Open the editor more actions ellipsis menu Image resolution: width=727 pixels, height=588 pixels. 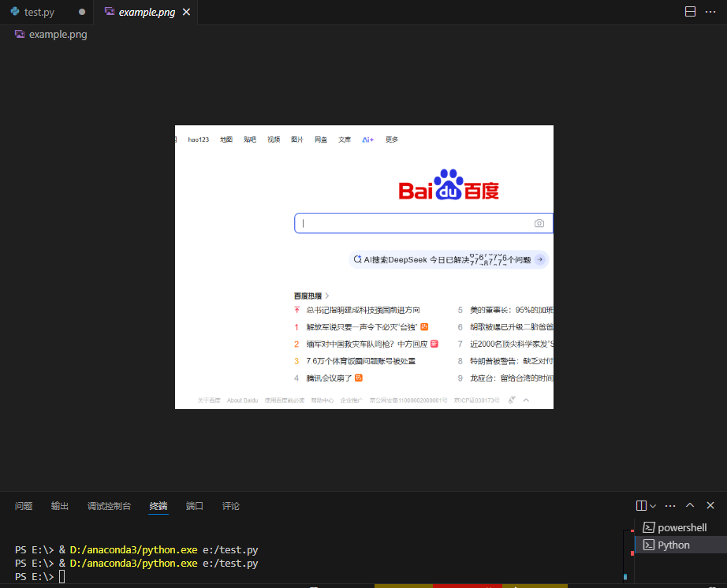pyautogui.click(x=710, y=12)
